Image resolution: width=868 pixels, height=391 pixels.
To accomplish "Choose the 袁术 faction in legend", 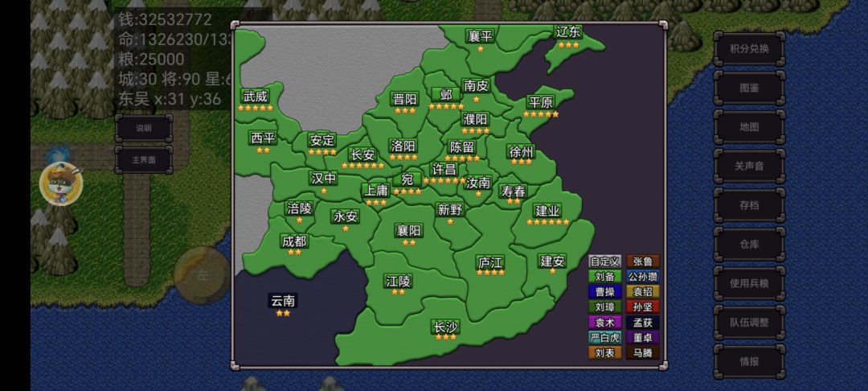I will click(604, 322).
